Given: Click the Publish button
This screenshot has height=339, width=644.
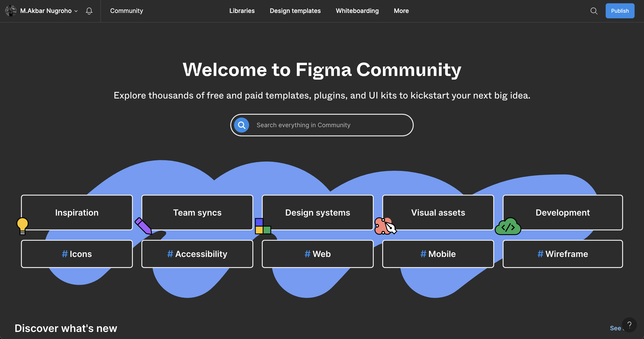Looking at the screenshot, I should (x=620, y=11).
